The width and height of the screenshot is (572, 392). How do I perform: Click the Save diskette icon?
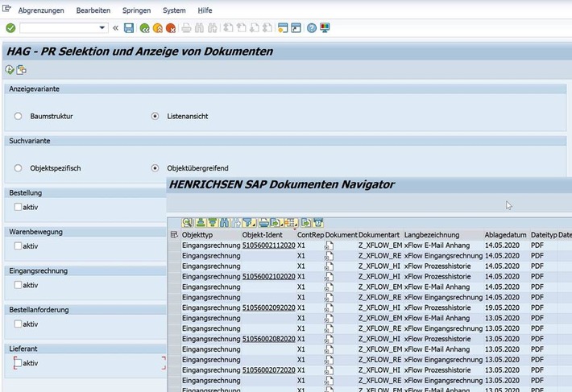click(x=129, y=28)
